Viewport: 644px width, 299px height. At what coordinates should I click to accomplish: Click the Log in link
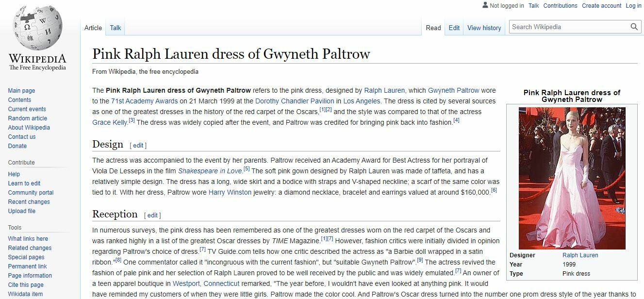tap(634, 6)
